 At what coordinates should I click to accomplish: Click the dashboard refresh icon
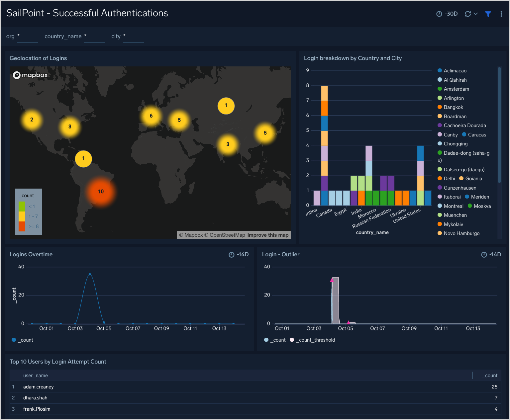pos(467,14)
